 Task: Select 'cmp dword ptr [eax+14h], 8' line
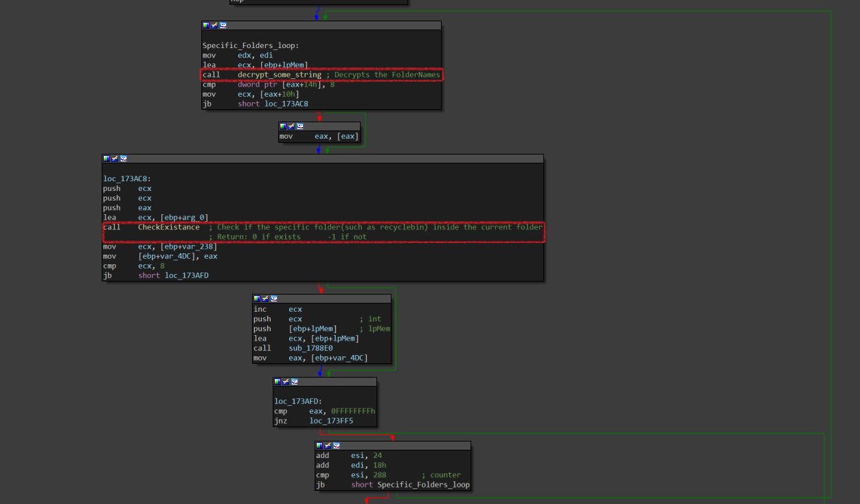pyautogui.click(x=269, y=84)
